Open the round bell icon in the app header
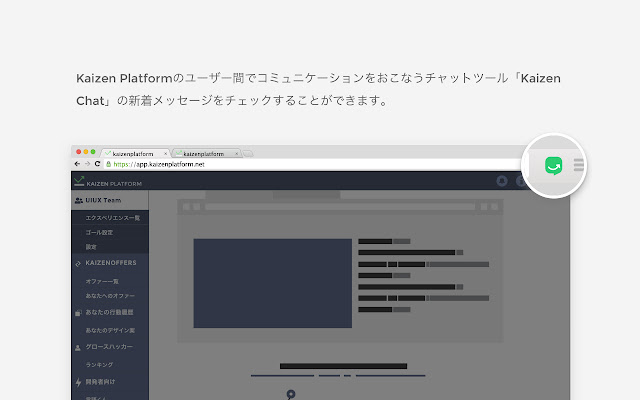The height and width of the screenshot is (400, 640). (502, 181)
